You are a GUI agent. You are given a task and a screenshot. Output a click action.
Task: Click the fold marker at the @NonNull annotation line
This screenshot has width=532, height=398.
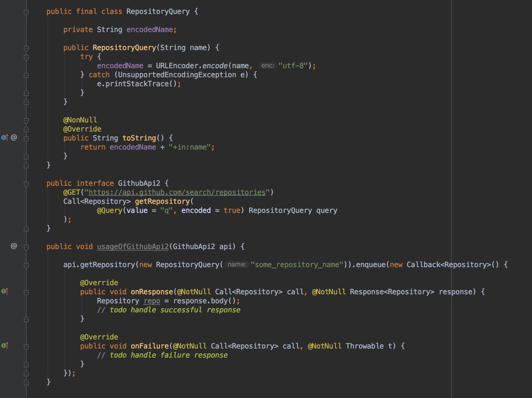click(x=26, y=121)
